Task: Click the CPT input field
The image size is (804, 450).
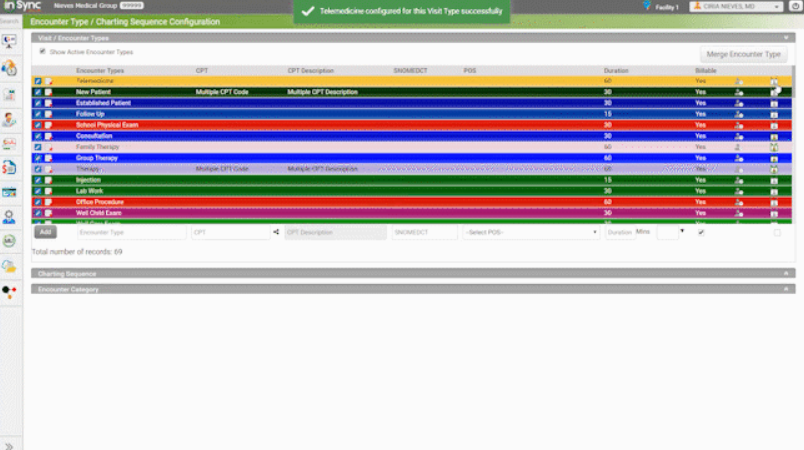Action: click(x=230, y=232)
